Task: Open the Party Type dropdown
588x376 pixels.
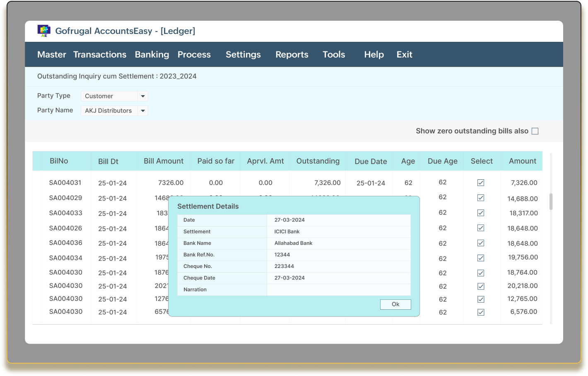Action: [143, 96]
